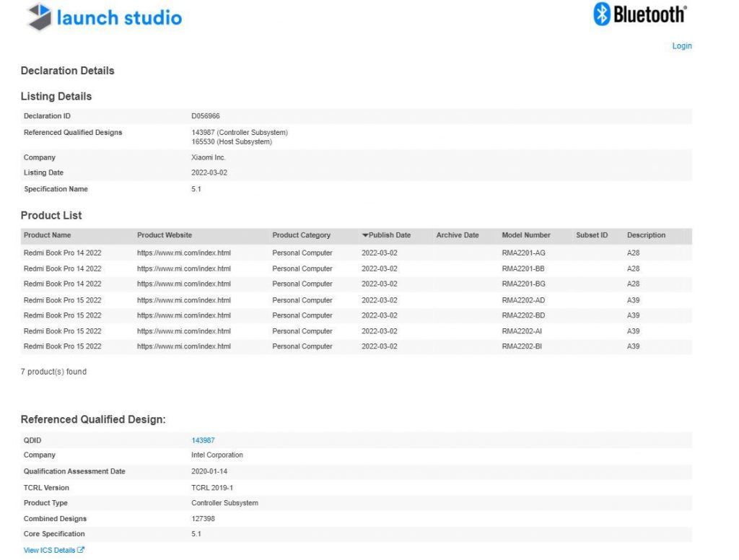The image size is (739, 560).
Task: Open the Login link
Action: coord(682,45)
